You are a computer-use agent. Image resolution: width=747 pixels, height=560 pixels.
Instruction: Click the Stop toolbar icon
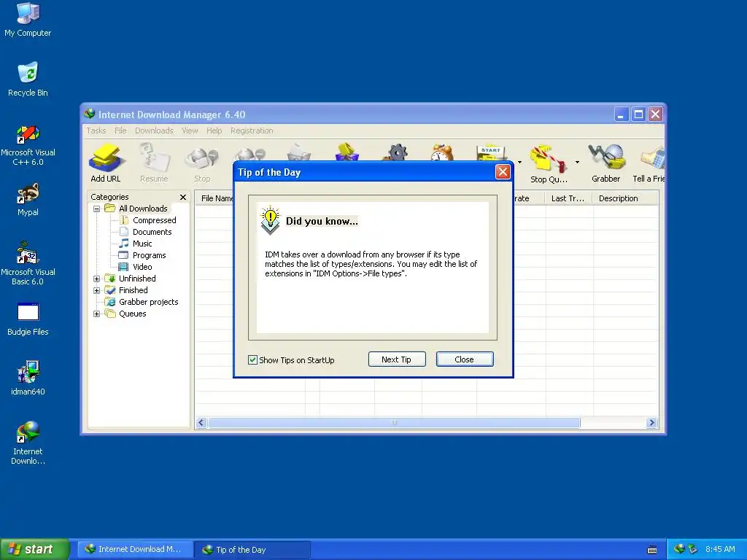201,163
